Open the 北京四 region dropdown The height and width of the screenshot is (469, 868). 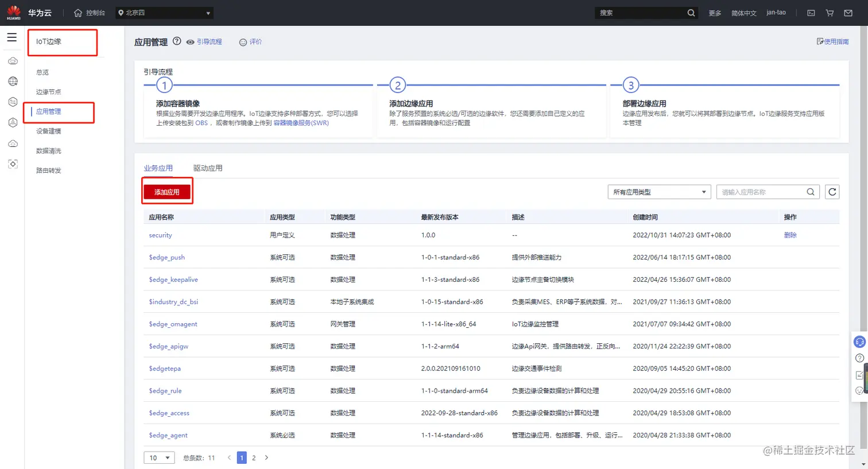pyautogui.click(x=164, y=13)
